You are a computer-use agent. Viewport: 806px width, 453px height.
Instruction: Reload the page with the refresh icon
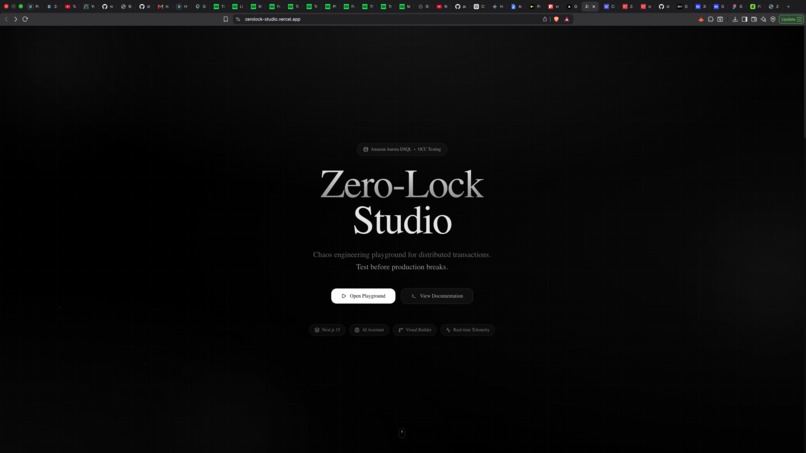pyautogui.click(x=25, y=19)
